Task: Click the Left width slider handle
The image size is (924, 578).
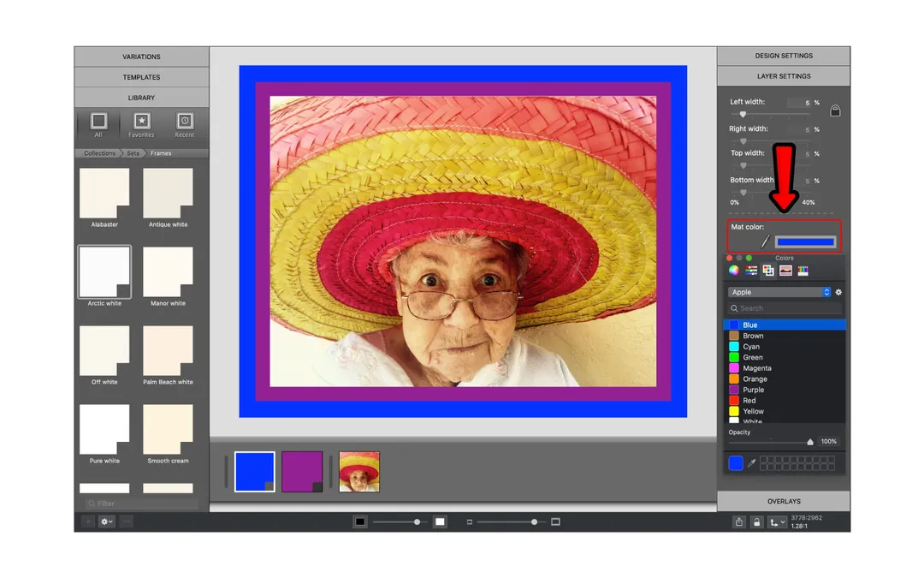Action: point(743,115)
